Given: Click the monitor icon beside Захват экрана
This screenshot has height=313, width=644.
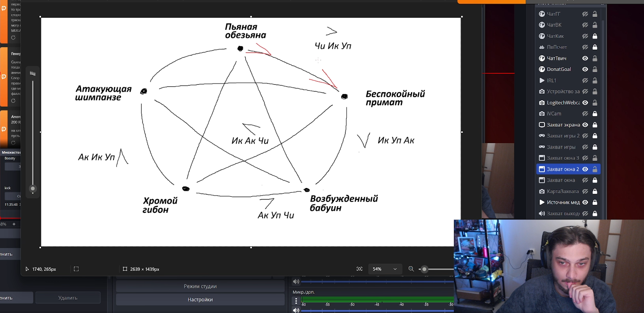Looking at the screenshot, I should [x=542, y=125].
